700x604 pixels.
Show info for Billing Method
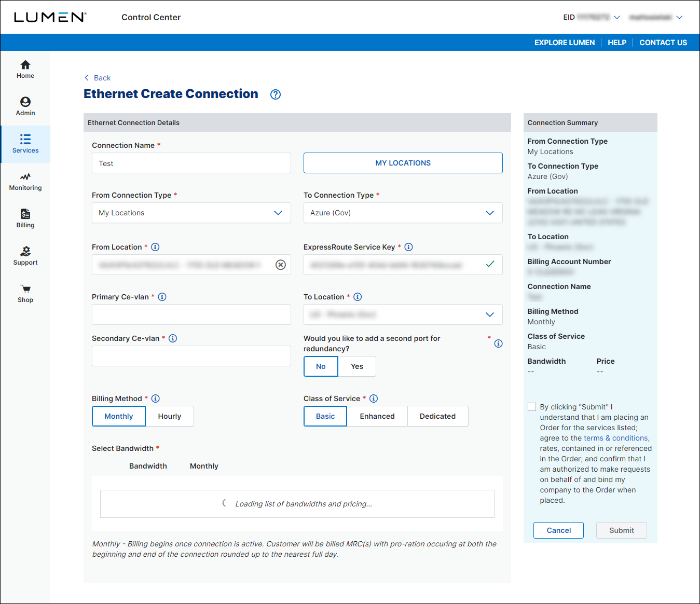155,399
